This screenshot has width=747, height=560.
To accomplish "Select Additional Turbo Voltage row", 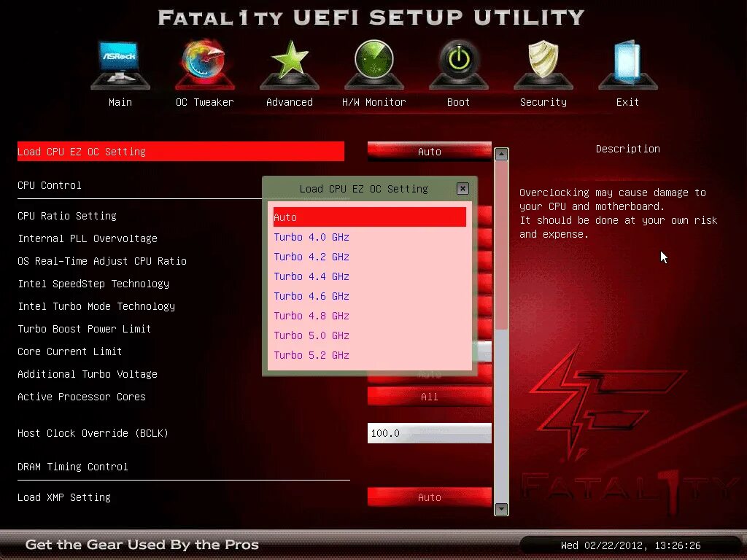I will click(88, 374).
